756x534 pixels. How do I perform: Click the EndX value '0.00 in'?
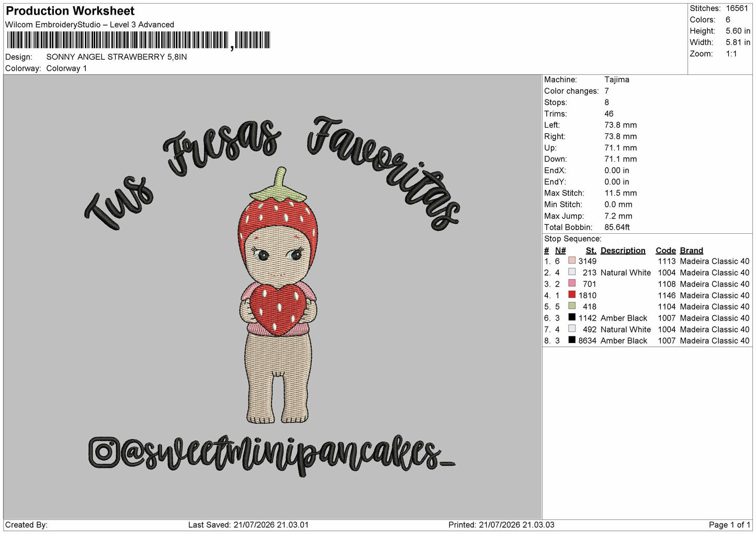[x=617, y=171]
